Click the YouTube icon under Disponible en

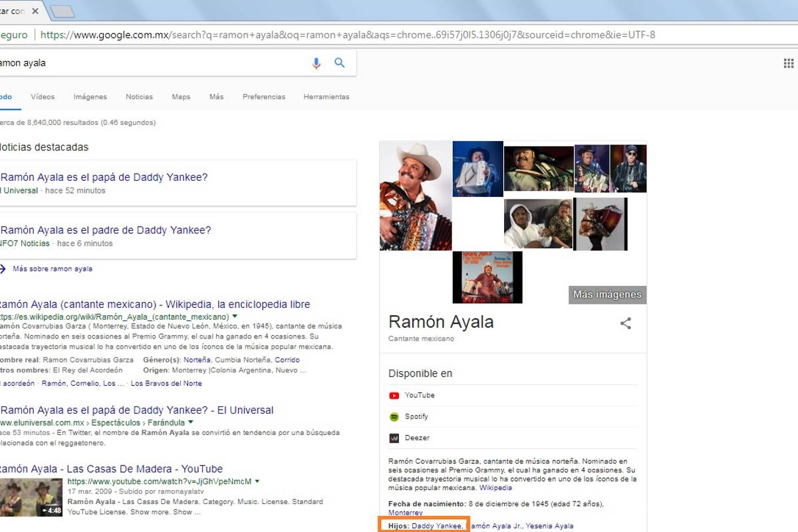coord(394,395)
